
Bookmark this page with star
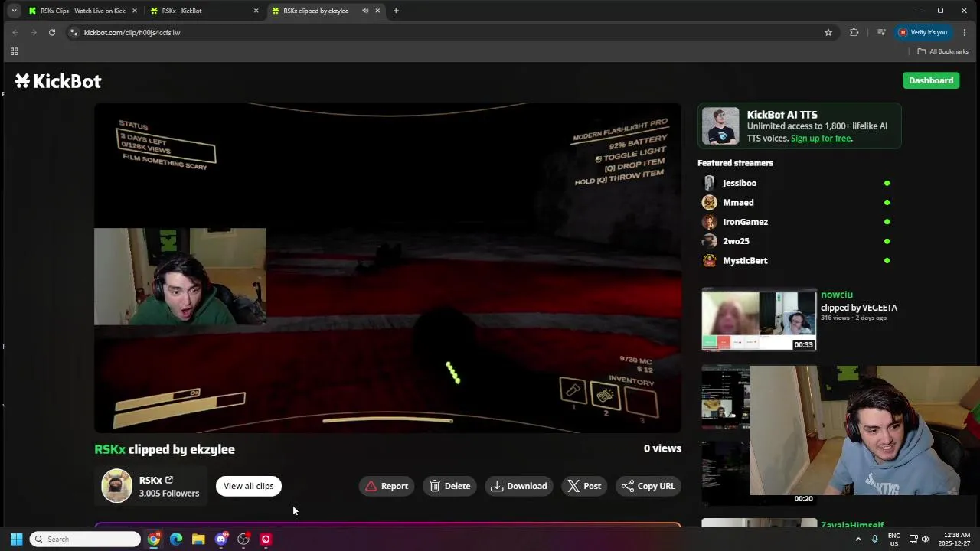pyautogui.click(x=828, y=32)
